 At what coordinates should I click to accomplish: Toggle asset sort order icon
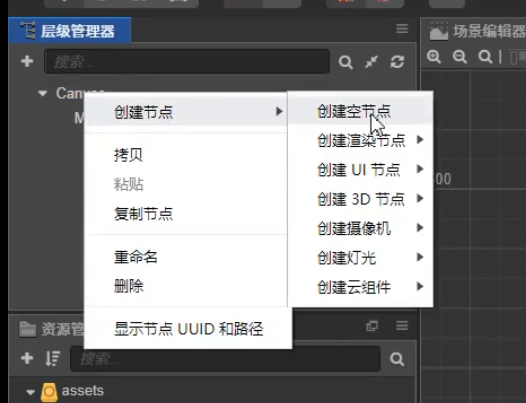(52, 358)
